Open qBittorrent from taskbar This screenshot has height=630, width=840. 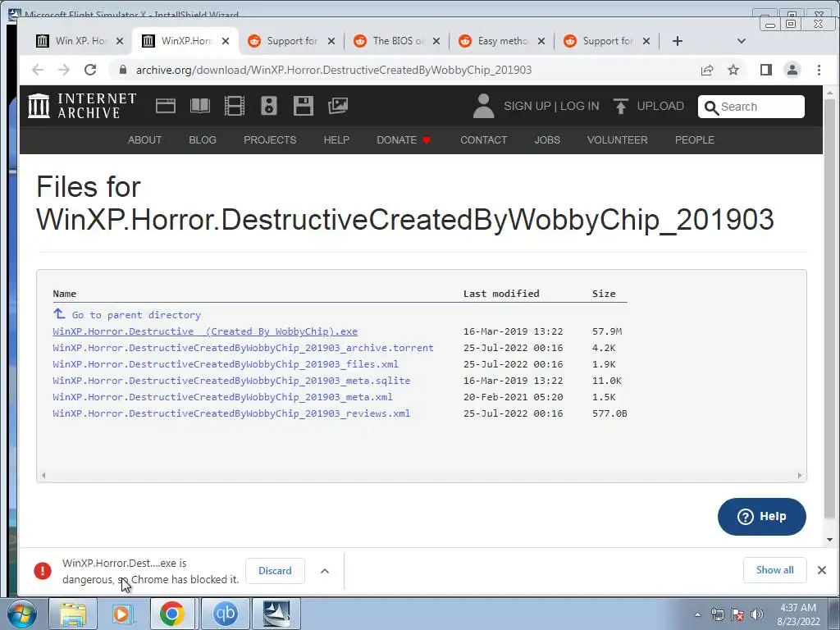click(x=225, y=614)
